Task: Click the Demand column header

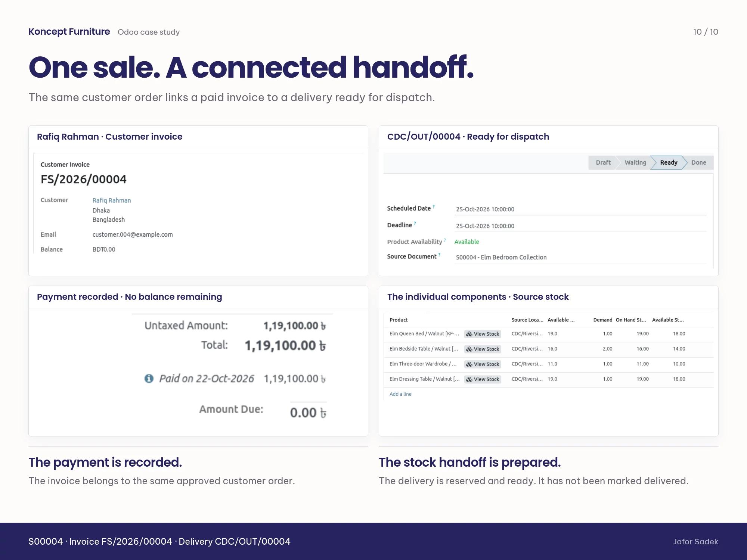Action: (x=602, y=320)
